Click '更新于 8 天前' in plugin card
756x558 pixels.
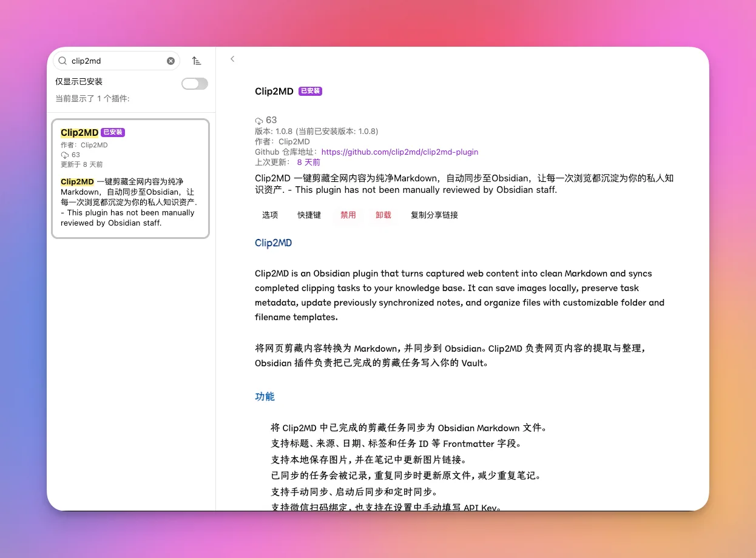tap(82, 164)
